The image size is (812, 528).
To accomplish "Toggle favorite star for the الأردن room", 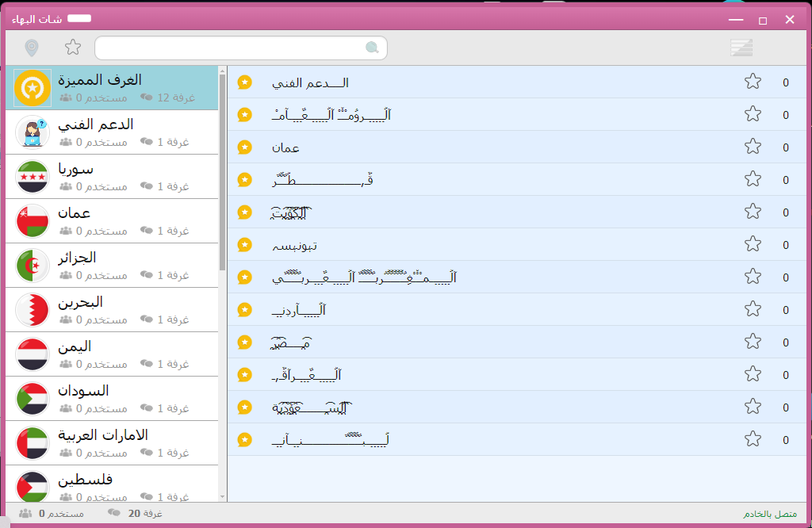I will coord(753,309).
